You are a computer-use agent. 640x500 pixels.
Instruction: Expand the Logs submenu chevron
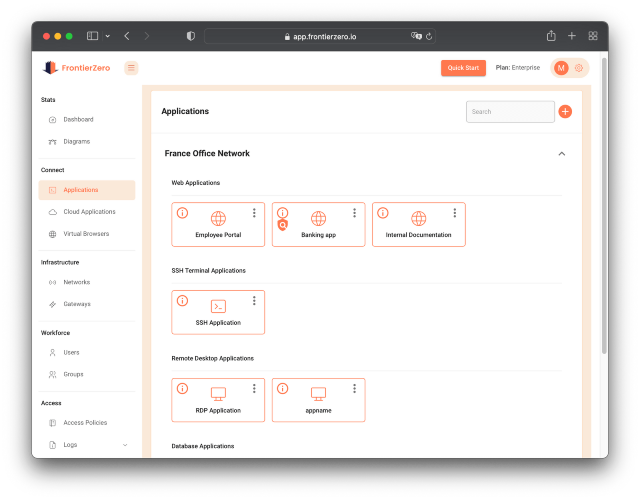pyautogui.click(x=125, y=445)
